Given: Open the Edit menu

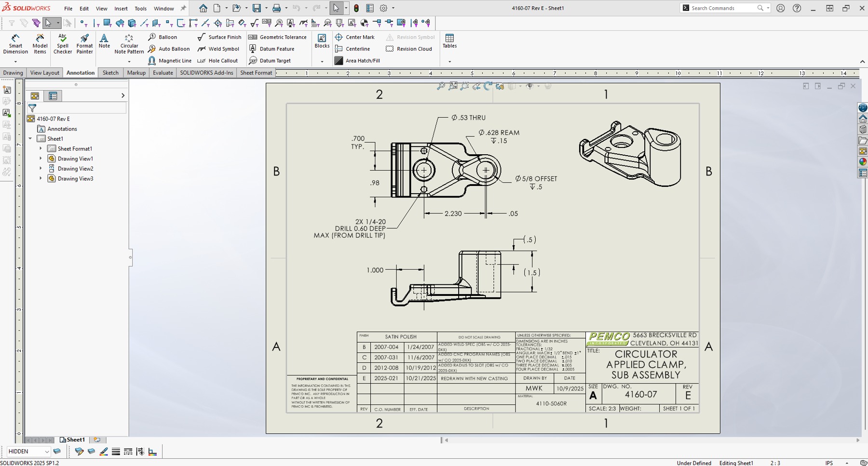Looking at the screenshot, I should [84, 9].
